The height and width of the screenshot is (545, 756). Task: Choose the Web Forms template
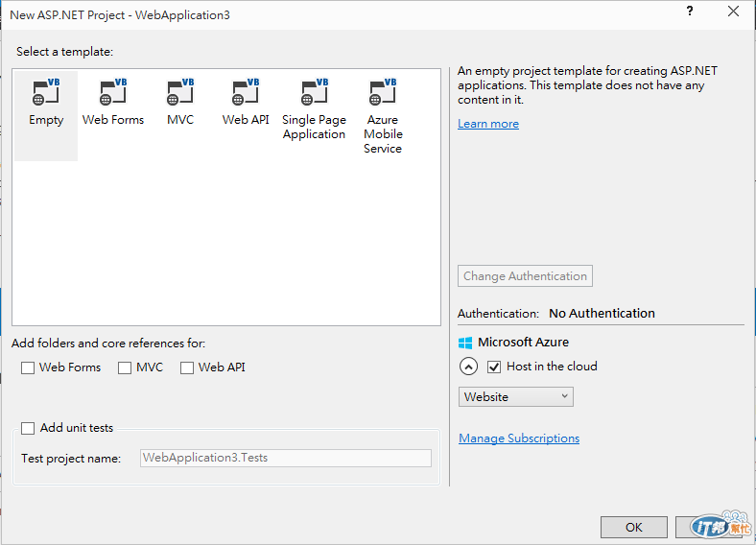click(x=113, y=103)
